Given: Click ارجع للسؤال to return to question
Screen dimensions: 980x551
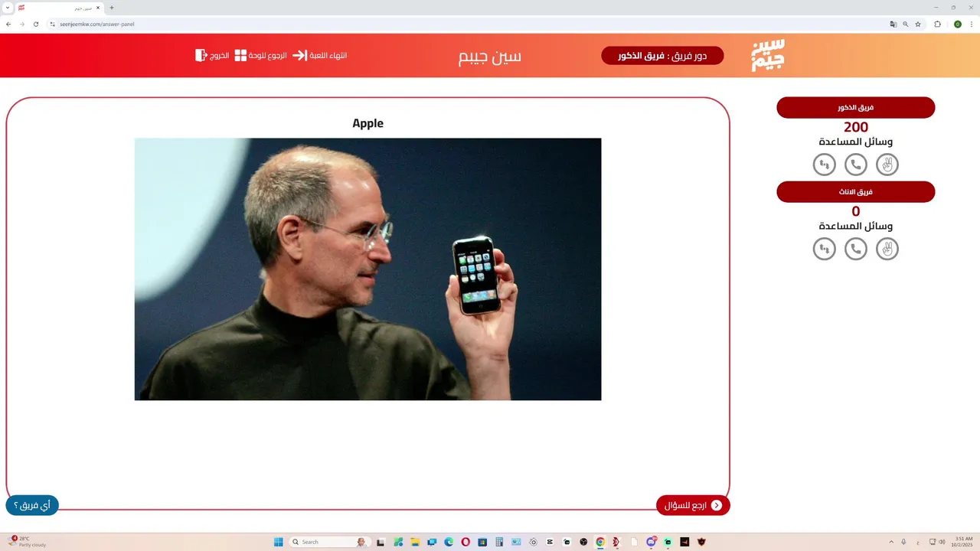Looking at the screenshot, I should [693, 505].
